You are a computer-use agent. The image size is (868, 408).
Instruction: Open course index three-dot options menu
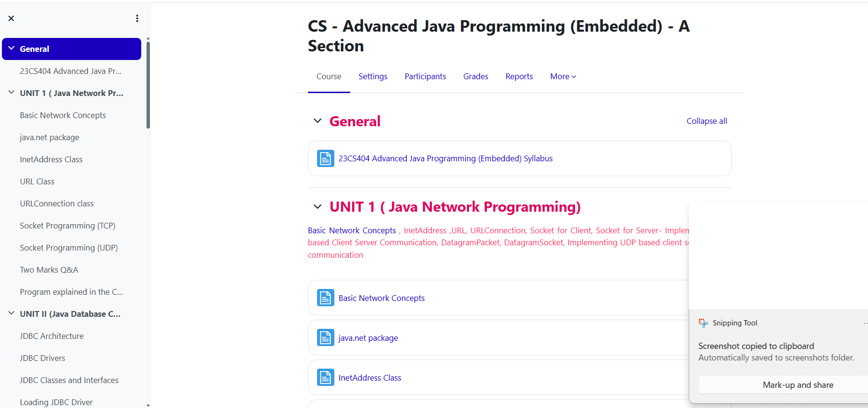pyautogui.click(x=137, y=18)
